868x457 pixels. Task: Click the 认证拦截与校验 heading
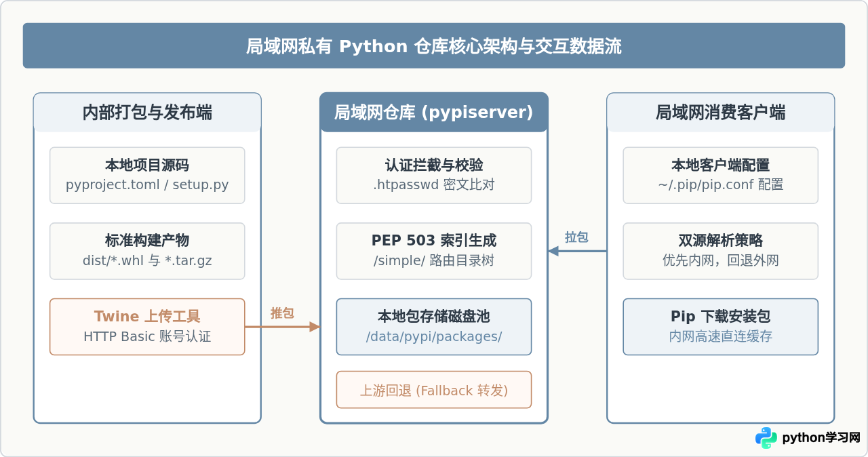click(434, 165)
